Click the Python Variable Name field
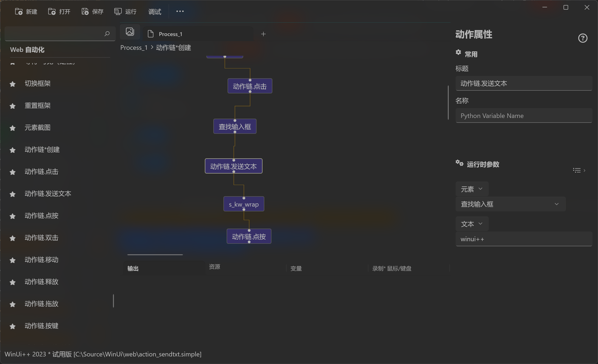Viewport: 598px width, 364px height. tap(524, 116)
